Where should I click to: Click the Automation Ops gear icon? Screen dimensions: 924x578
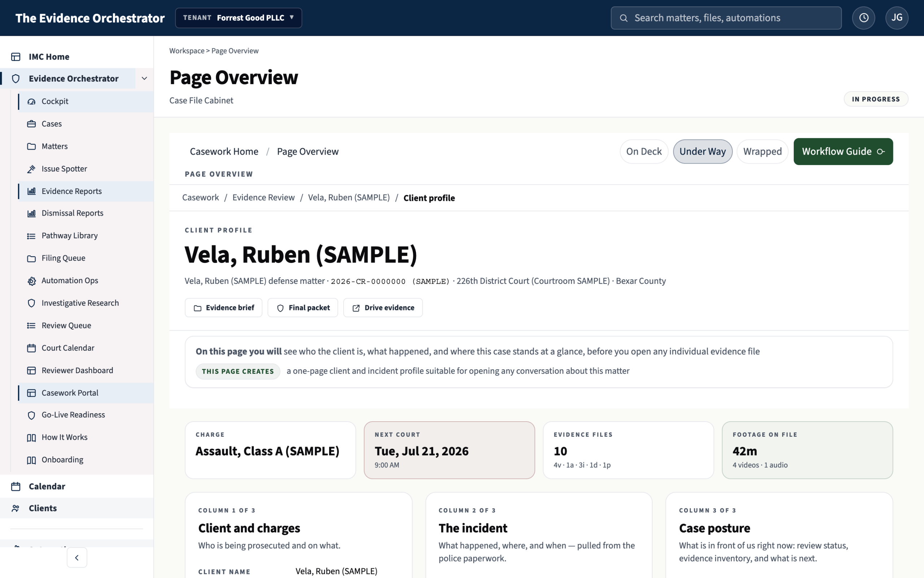31,281
